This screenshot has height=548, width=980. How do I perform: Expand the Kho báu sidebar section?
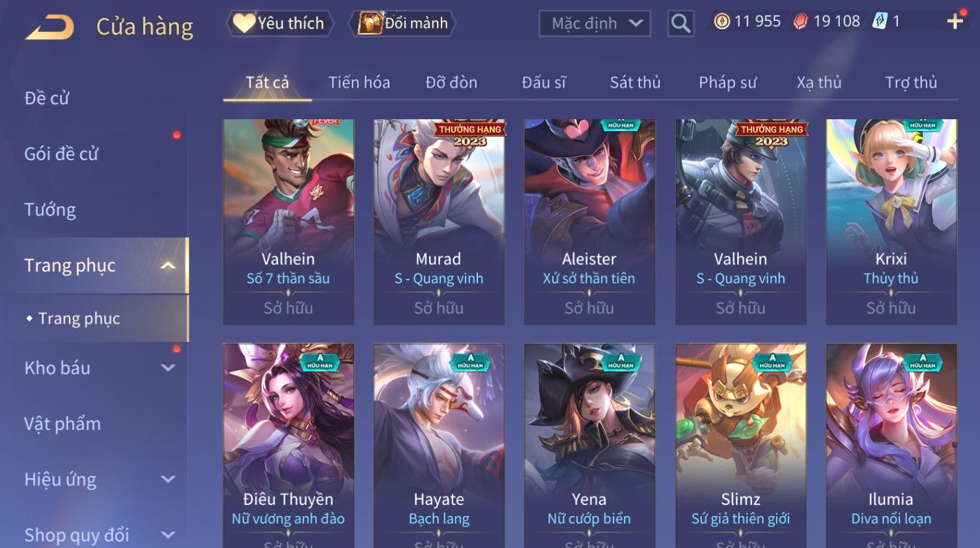click(x=167, y=368)
